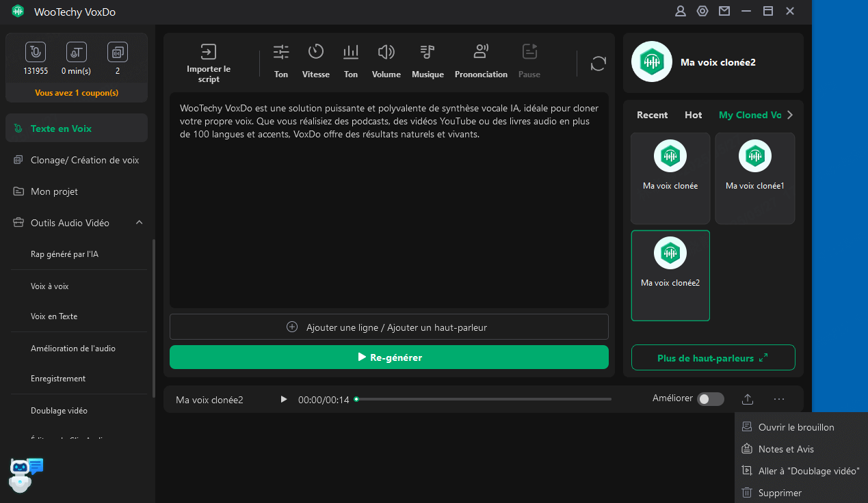868x503 pixels.
Task: Click Plus de haut-parleurs button
Action: click(x=713, y=358)
